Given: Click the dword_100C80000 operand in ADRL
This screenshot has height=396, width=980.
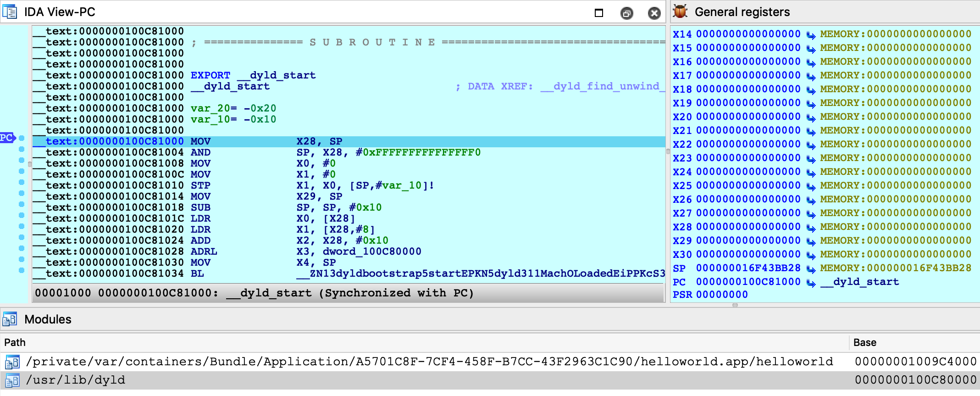Looking at the screenshot, I should 372,251.
